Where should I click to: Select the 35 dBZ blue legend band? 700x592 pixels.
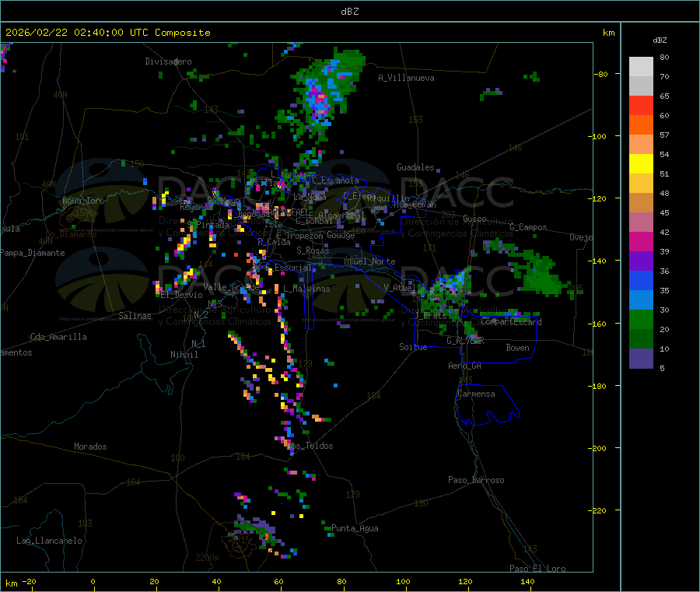[641, 280]
